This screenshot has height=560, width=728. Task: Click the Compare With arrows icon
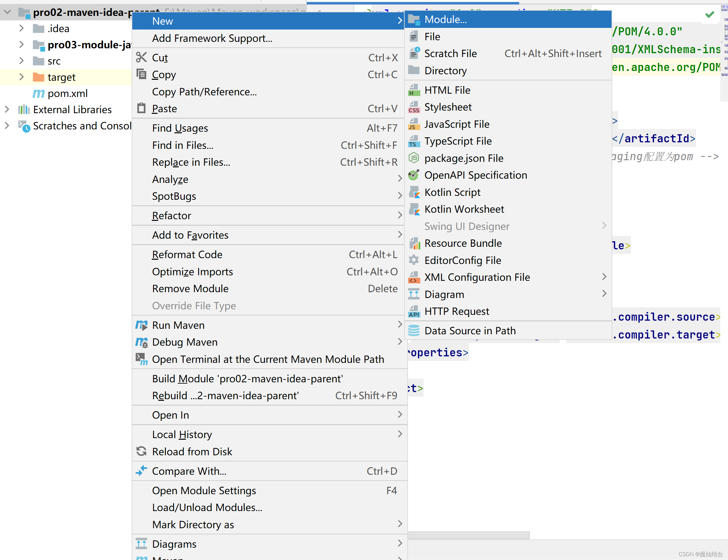141,471
